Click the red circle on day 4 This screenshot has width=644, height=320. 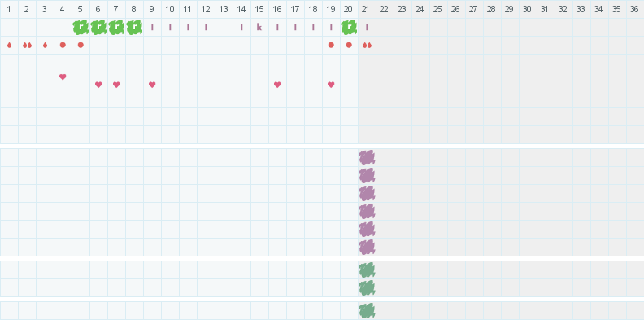(63, 45)
